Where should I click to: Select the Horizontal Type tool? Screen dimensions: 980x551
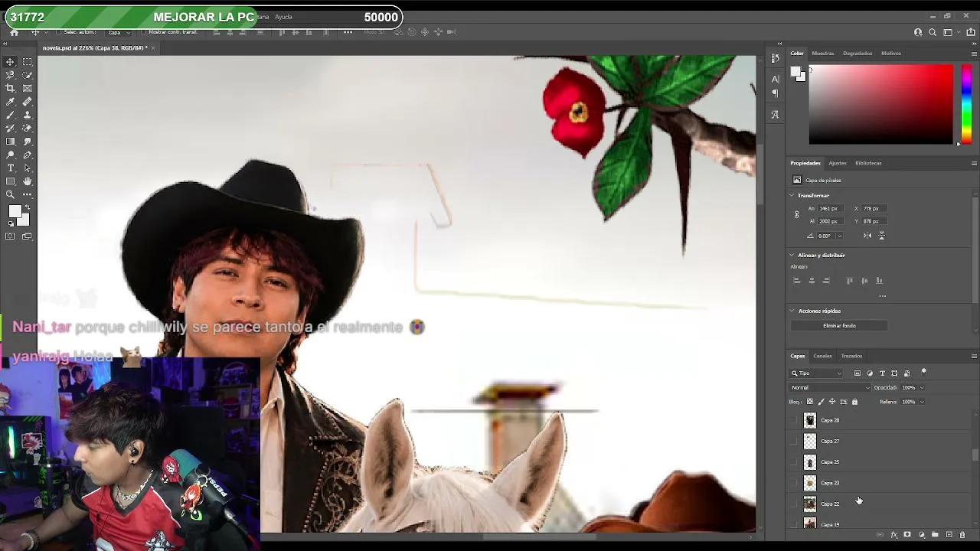(10, 168)
